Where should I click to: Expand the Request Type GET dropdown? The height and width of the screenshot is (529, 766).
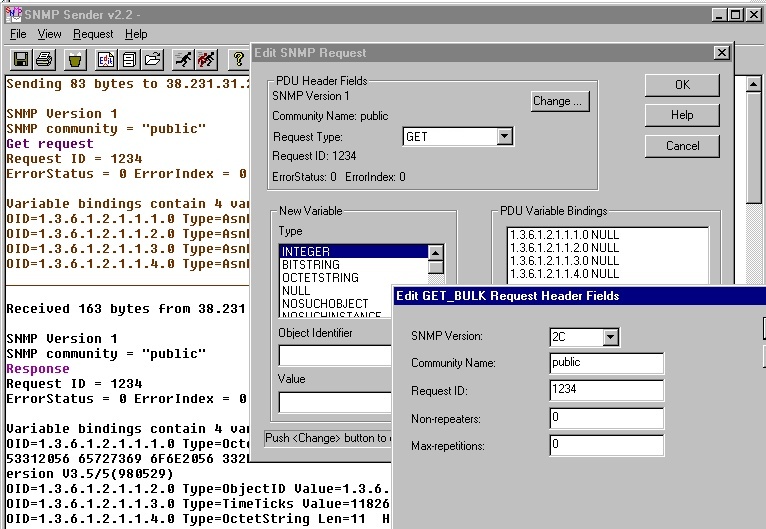point(504,137)
